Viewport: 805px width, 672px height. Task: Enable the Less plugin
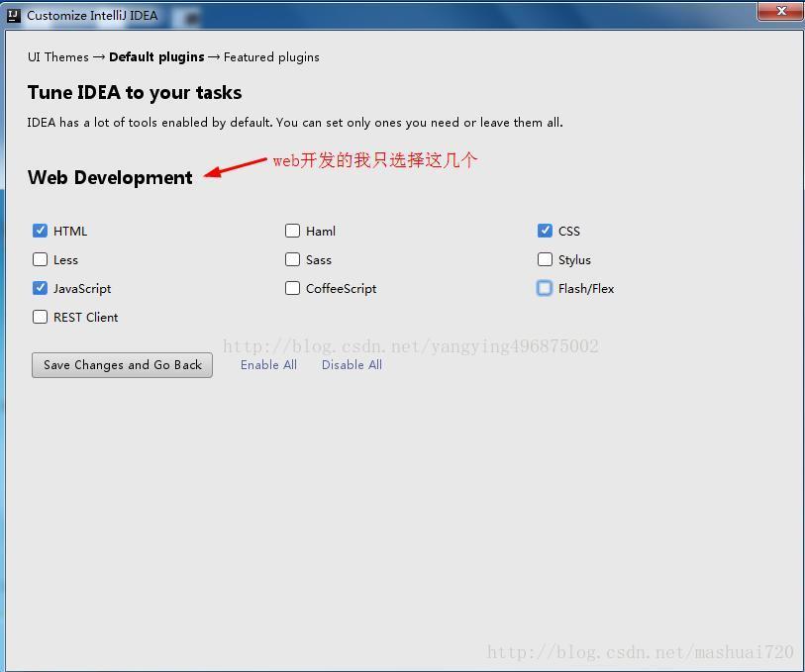(40, 259)
